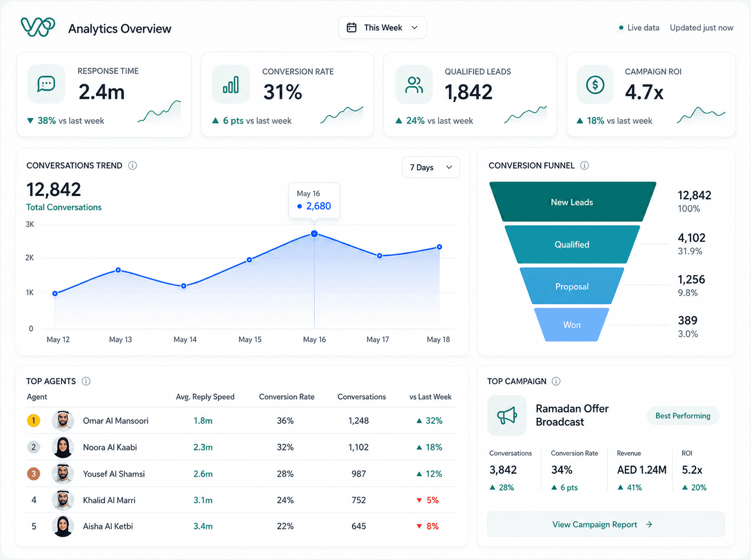This screenshot has height=560, width=751.
Task: Click the megaphone icon of Ramadan Offer Broadcast
Action: (507, 415)
